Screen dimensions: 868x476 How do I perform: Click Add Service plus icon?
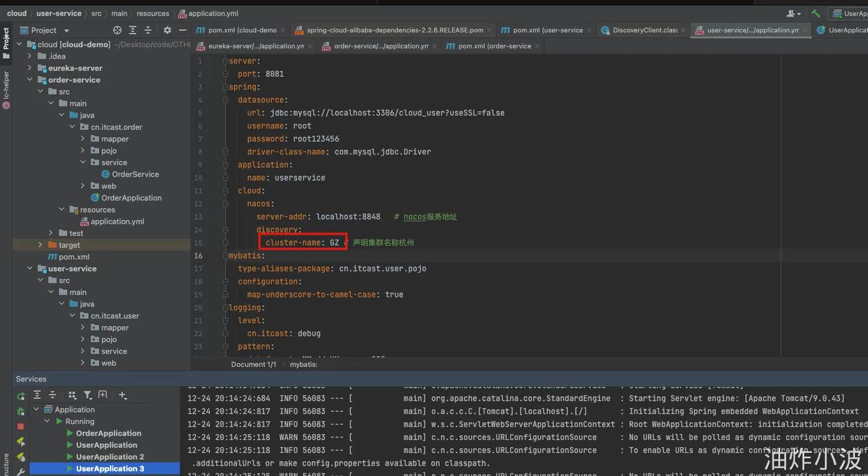(122, 395)
